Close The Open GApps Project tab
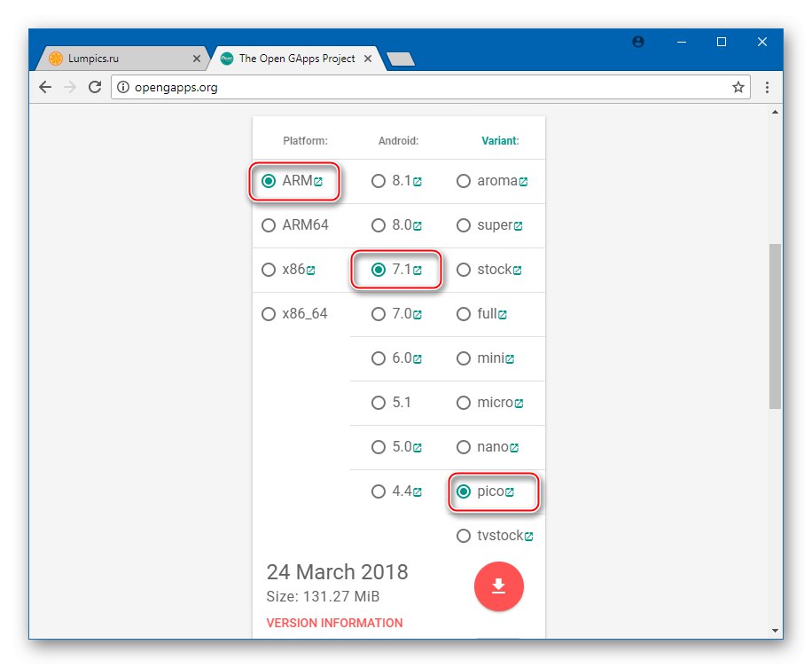The height and width of the screenshot is (668, 812). 368,59
